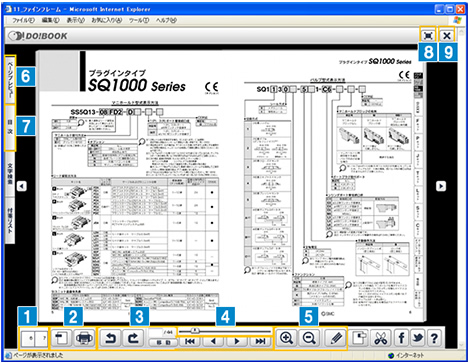Open the 目次 side tab
Viewport: 470px width, 363px height.
coord(10,127)
